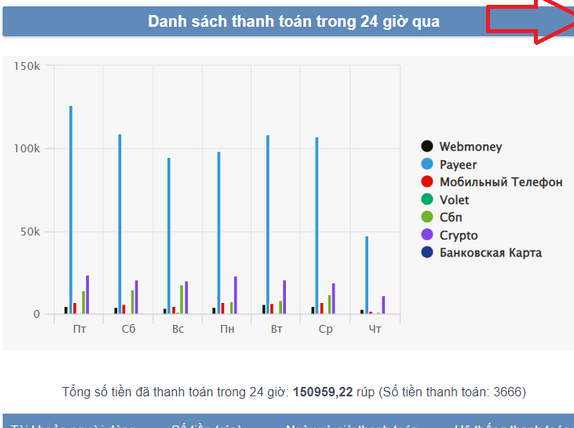Viewport: 574px width, 428px height.
Task: Select the Мобильный Телефон legend text
Action: pyautogui.click(x=501, y=182)
